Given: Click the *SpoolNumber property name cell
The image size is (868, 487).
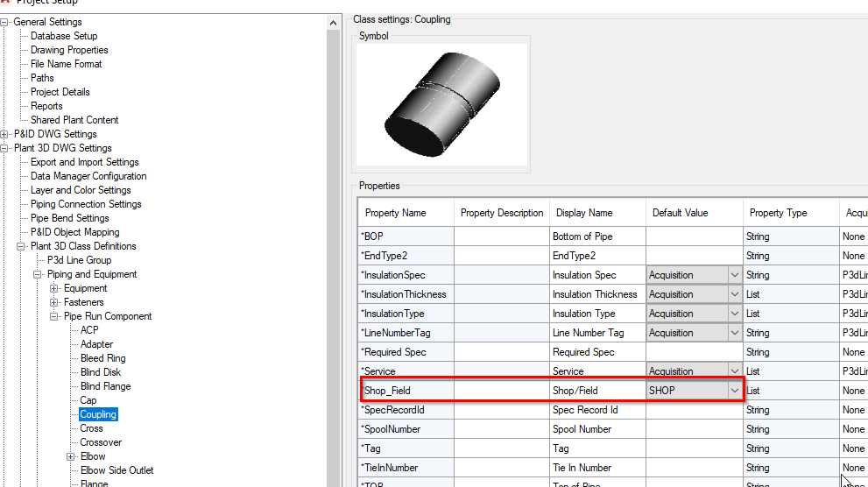Looking at the screenshot, I should point(406,429).
